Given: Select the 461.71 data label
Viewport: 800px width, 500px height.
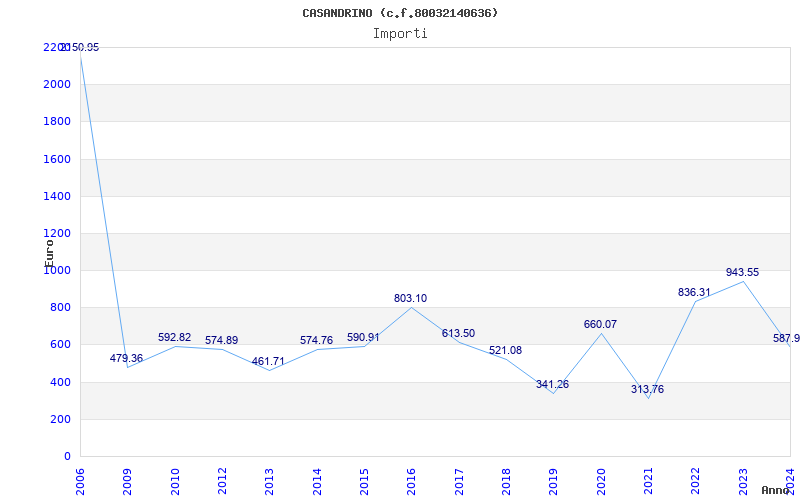Looking at the screenshot, I should pyautogui.click(x=268, y=361).
